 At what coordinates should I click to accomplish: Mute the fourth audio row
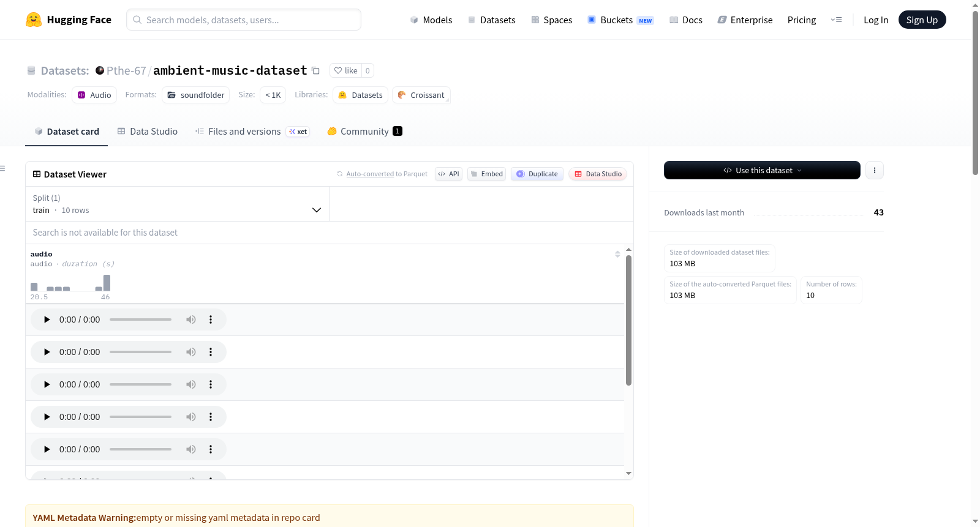coord(191,417)
